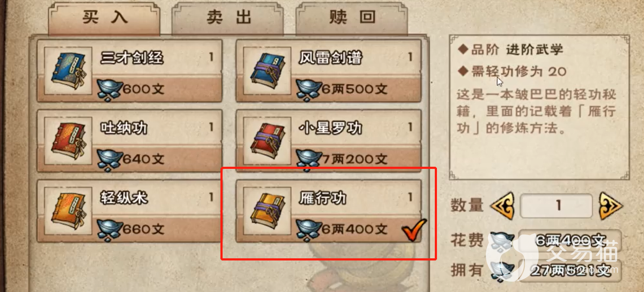This screenshot has height=292, width=644.
Task: Open the 赎回 tab
Action: point(351,18)
